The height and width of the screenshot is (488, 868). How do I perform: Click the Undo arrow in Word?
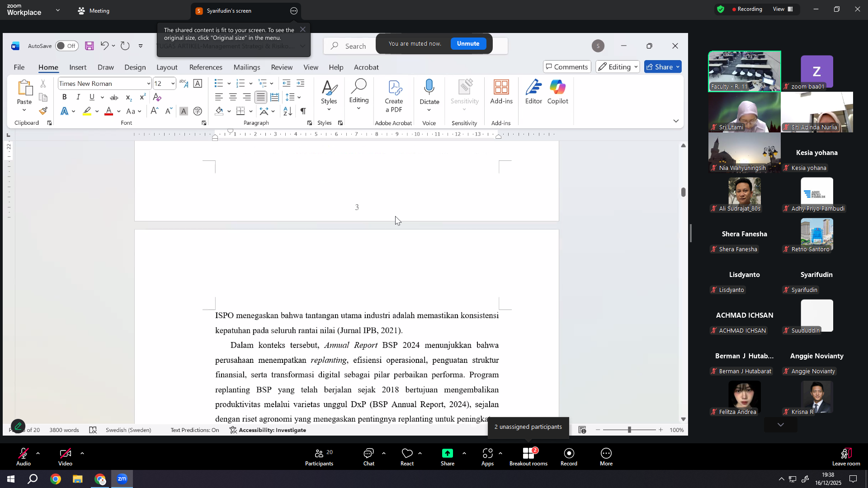click(104, 46)
